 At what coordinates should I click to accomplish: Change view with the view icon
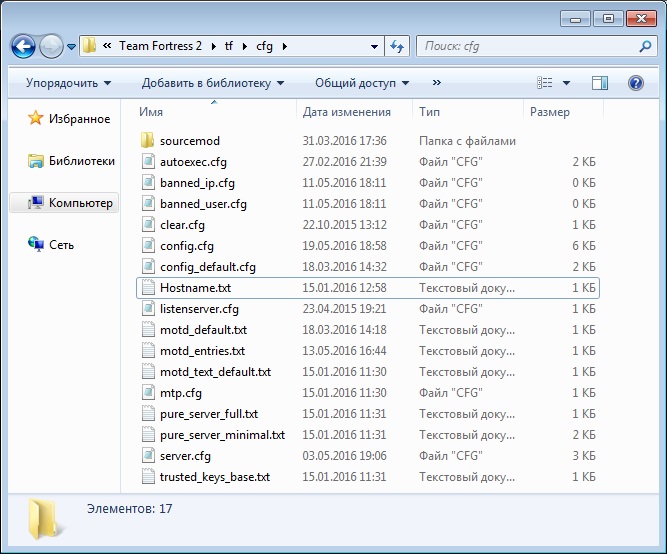(544, 83)
